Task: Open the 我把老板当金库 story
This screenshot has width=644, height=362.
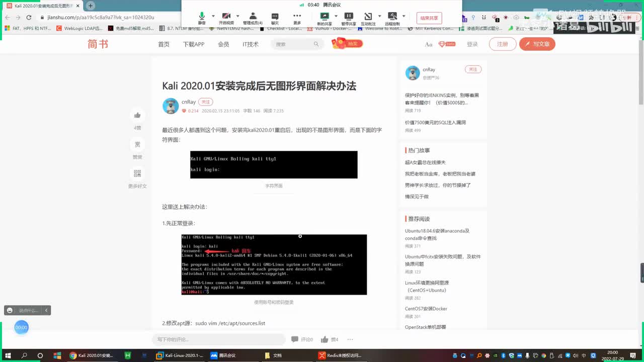Action: (440, 173)
